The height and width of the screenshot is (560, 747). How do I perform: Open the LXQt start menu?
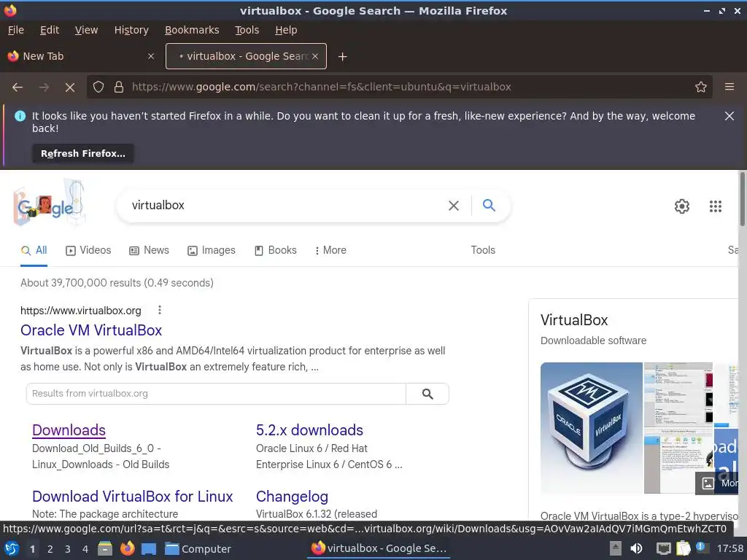click(12, 549)
